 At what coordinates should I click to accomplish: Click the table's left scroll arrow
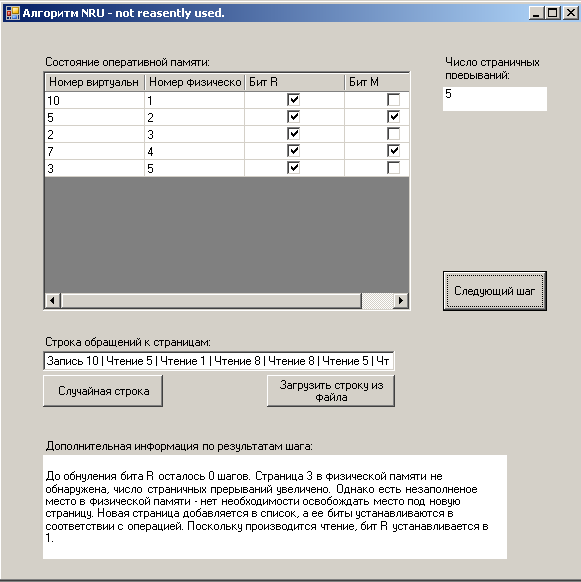coord(52,300)
